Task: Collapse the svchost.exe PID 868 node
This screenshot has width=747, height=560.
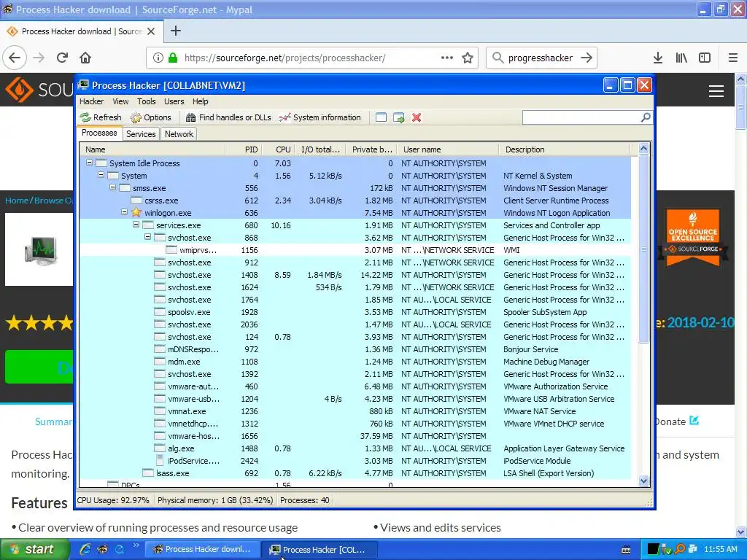Action: click(147, 237)
